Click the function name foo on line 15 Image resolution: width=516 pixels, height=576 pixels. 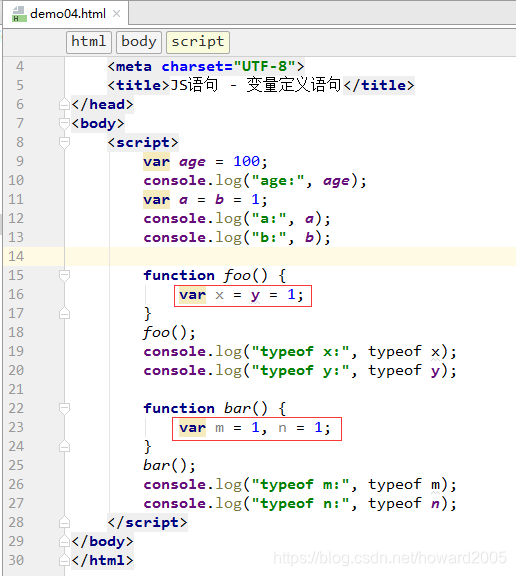pos(237,276)
